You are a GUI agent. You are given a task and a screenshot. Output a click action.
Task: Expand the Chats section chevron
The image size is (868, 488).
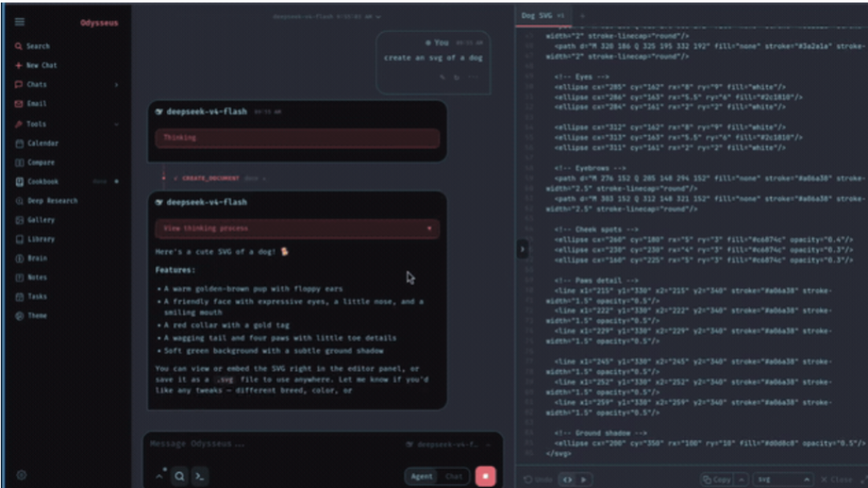click(117, 84)
